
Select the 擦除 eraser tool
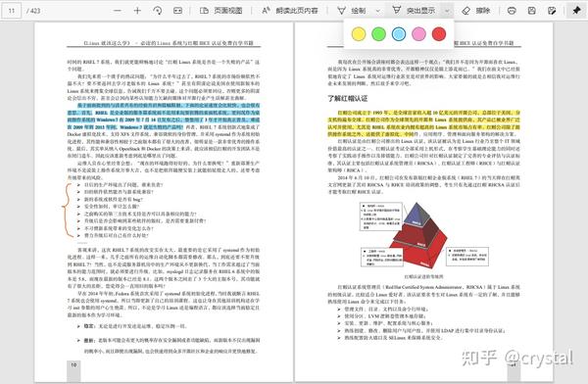pyautogui.click(x=476, y=11)
